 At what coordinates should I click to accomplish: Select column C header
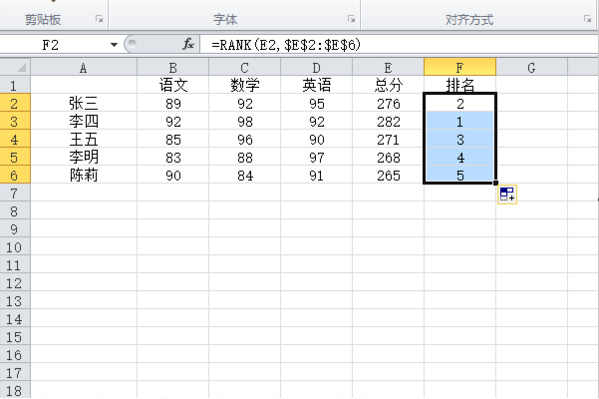(244, 68)
